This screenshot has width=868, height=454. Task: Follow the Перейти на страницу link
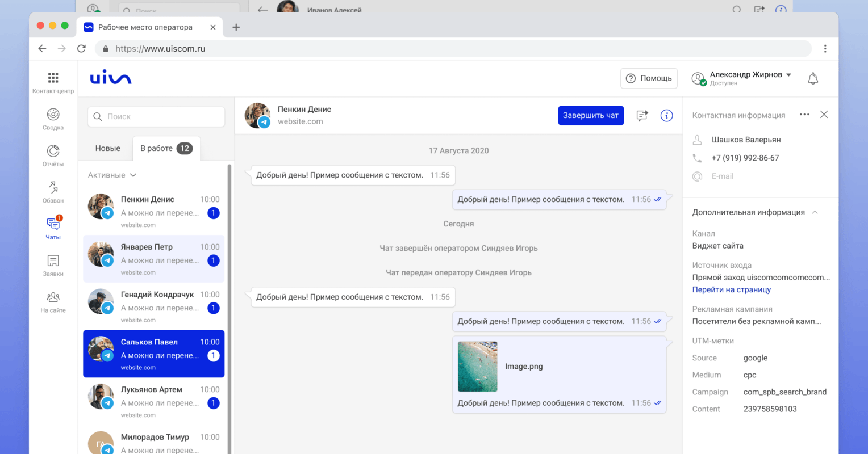[731, 289]
